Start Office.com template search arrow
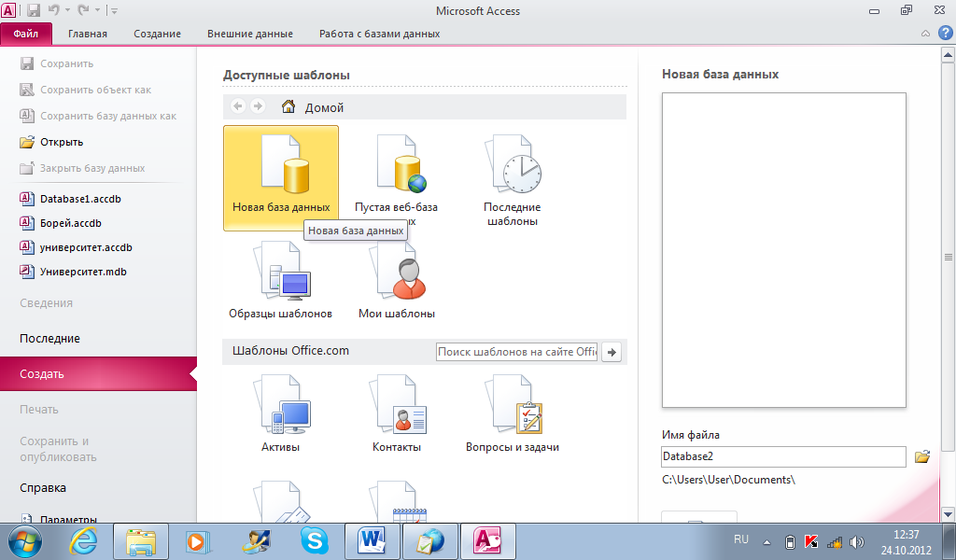 pyautogui.click(x=612, y=352)
